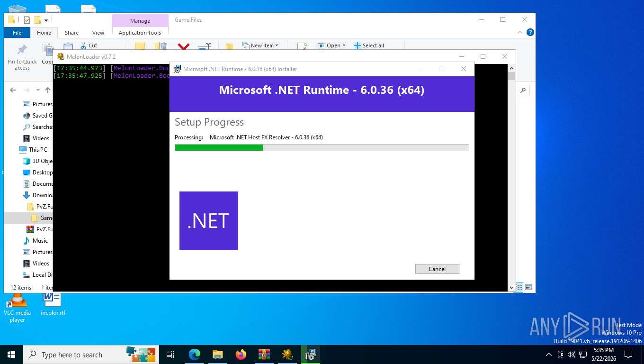
Task: Switch to .NET installer taskbar icon
Action: click(311, 355)
